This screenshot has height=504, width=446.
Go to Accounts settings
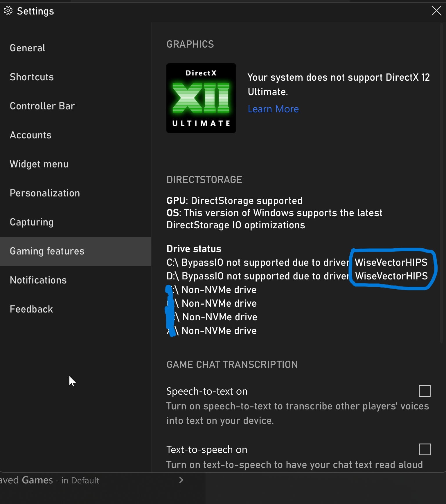pyautogui.click(x=31, y=135)
